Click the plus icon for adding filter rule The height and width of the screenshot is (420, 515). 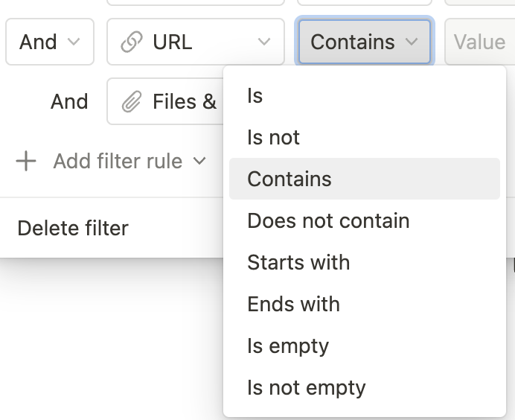tap(26, 161)
